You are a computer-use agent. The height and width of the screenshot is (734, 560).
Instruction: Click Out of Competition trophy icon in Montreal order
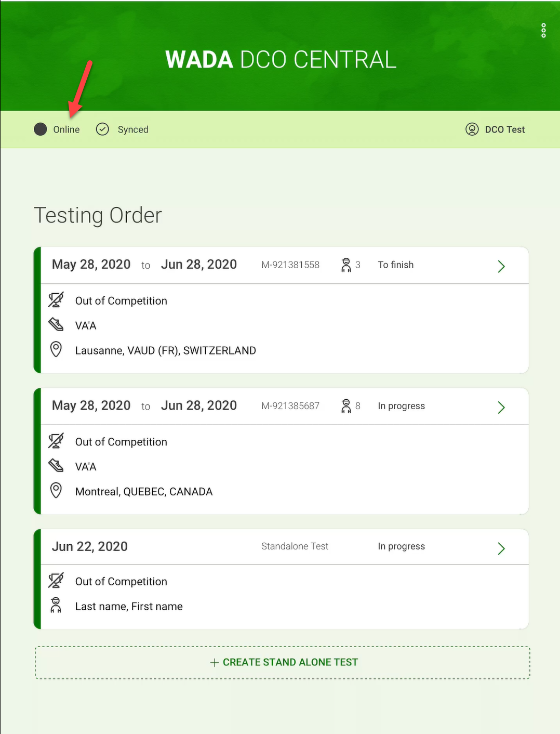56,441
